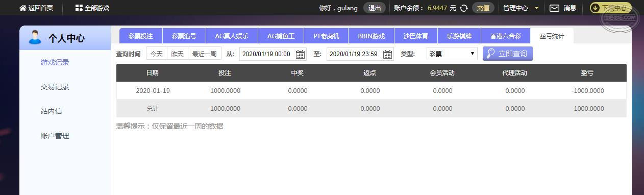
Task: Open 交易记录 in the sidebar
Action: coord(55,87)
